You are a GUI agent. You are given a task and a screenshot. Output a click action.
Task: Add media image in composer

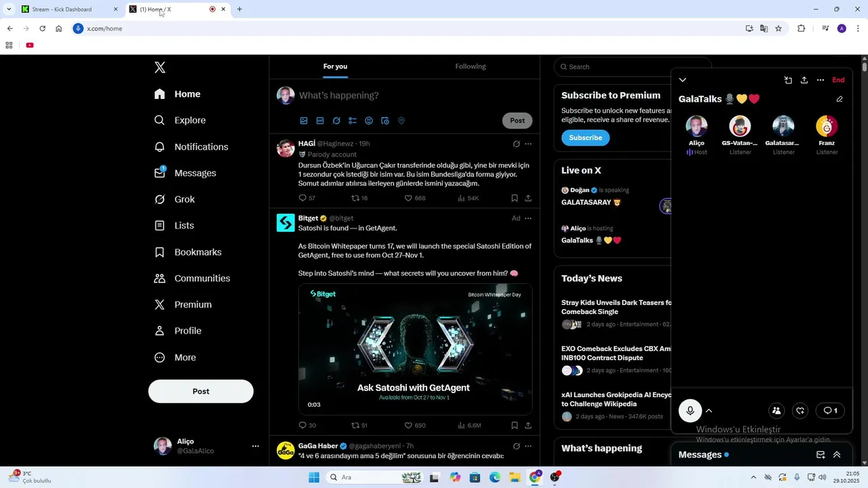[304, 121]
